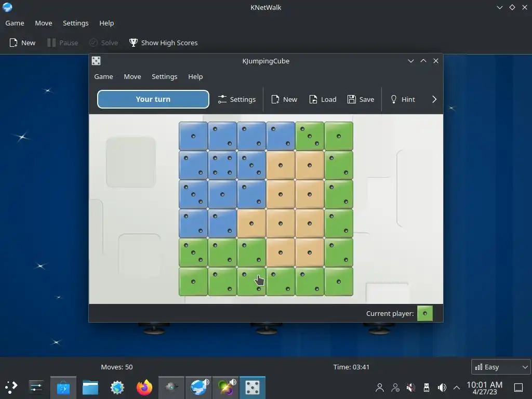Viewport: 532px width, 399px height.
Task: Click the green cube under the hand cursor
Action: 251,282
